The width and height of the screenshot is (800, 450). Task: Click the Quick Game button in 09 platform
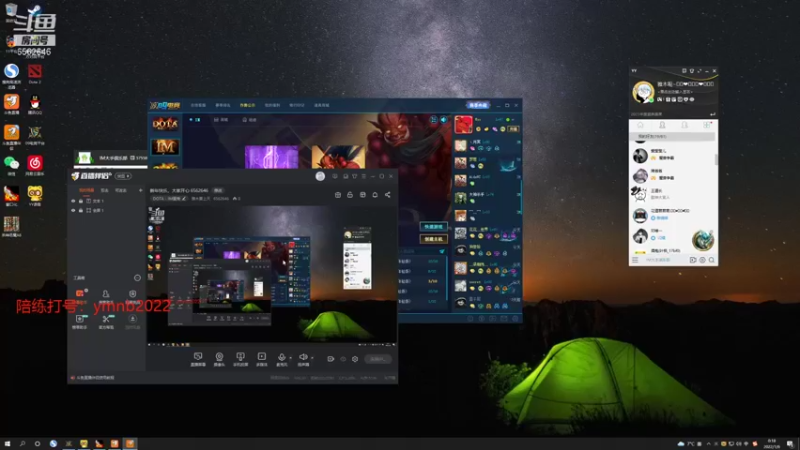[433, 227]
